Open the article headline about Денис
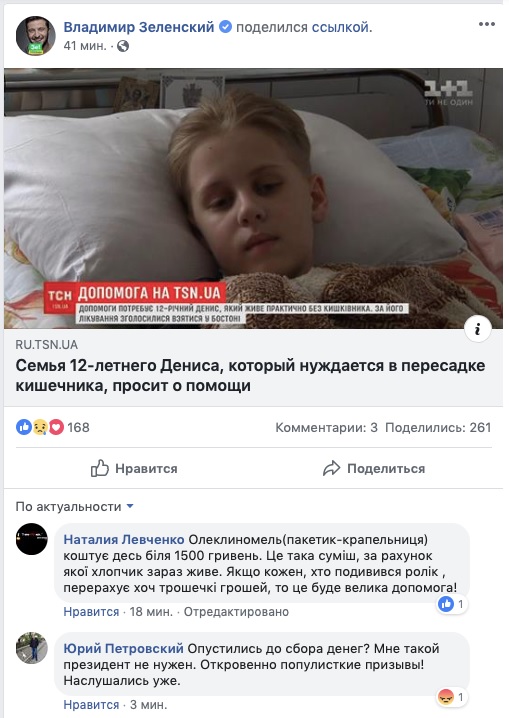Viewport: 509px width, 718px height. [x=250, y=375]
